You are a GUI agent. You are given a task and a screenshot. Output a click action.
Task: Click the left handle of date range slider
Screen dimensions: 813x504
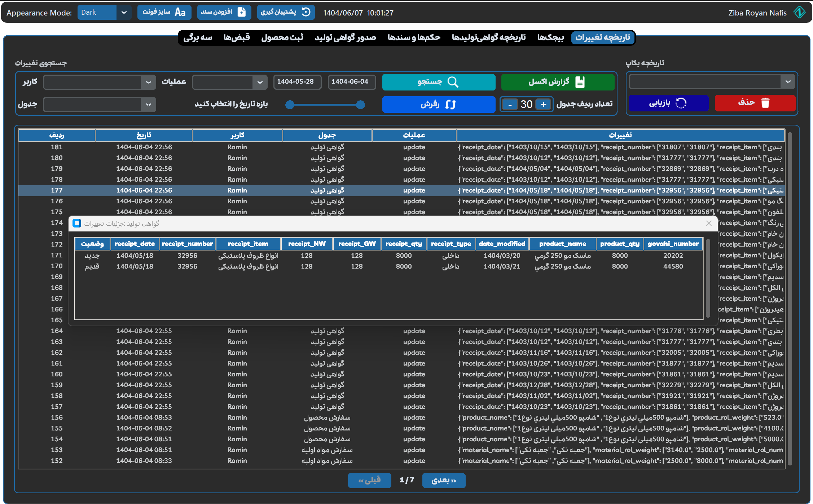pyautogui.click(x=289, y=105)
